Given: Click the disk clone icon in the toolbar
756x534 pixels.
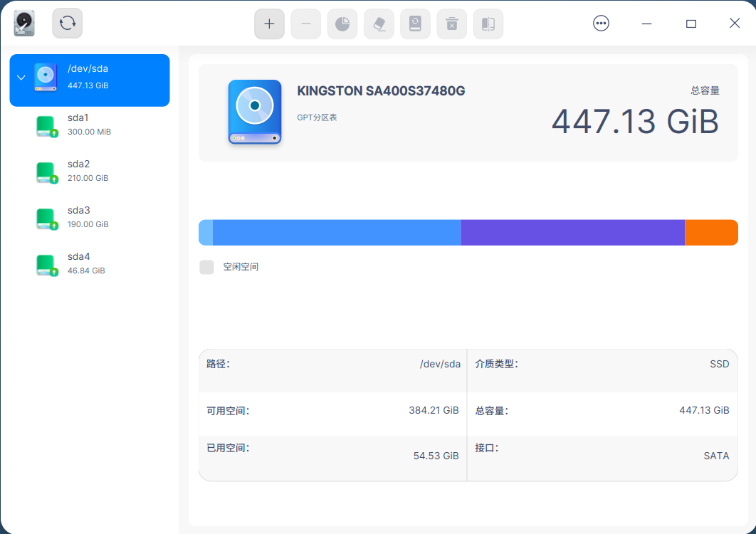Looking at the screenshot, I should (x=488, y=23).
